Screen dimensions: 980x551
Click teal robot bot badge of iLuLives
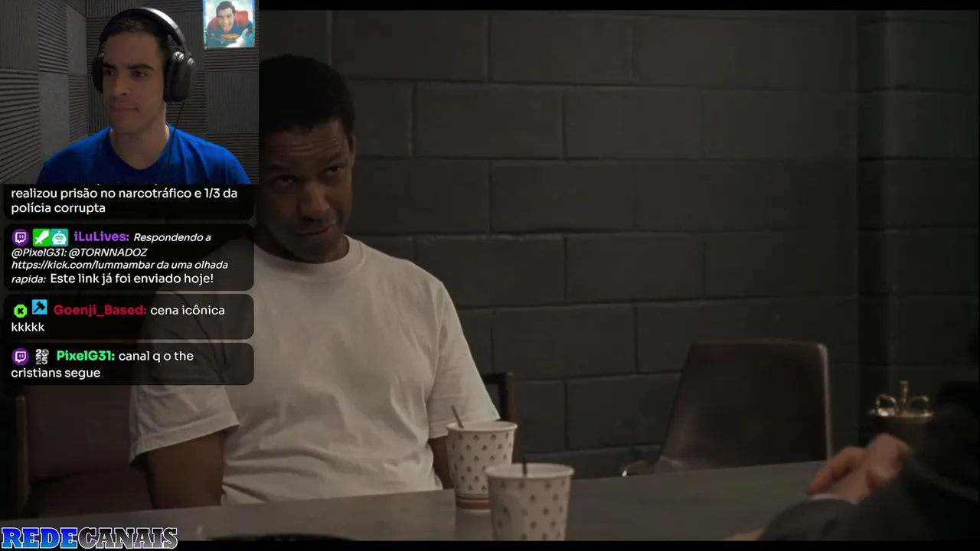click(x=60, y=237)
